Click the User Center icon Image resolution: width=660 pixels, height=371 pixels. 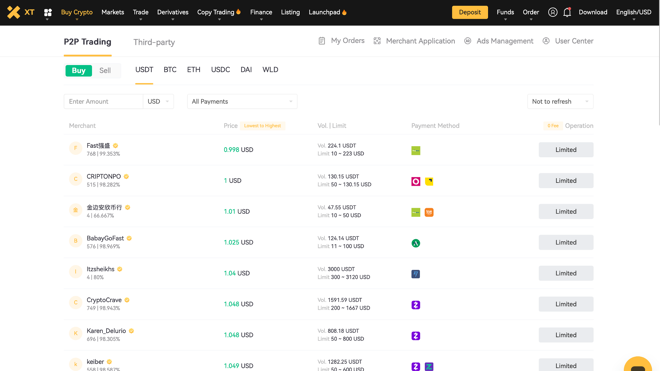[x=546, y=41]
